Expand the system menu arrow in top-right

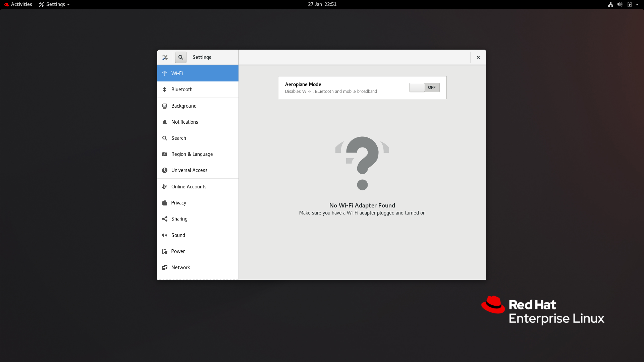tap(637, 4)
